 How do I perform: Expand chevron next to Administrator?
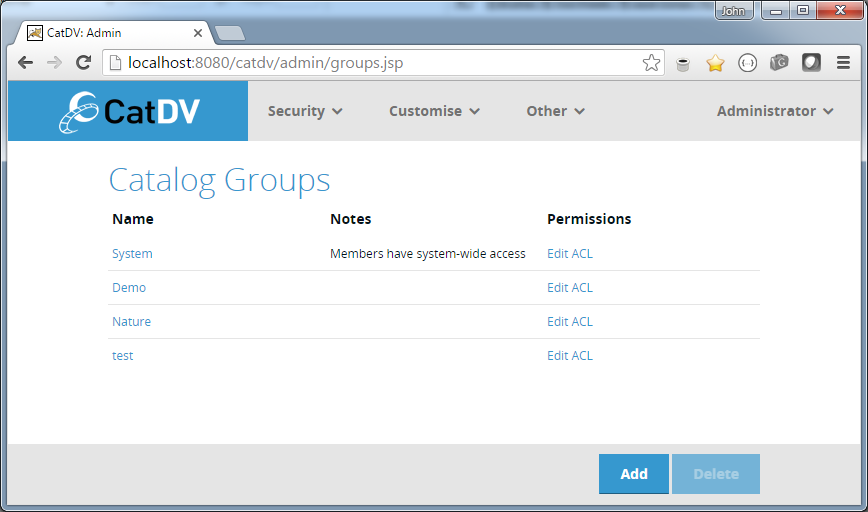(x=828, y=112)
